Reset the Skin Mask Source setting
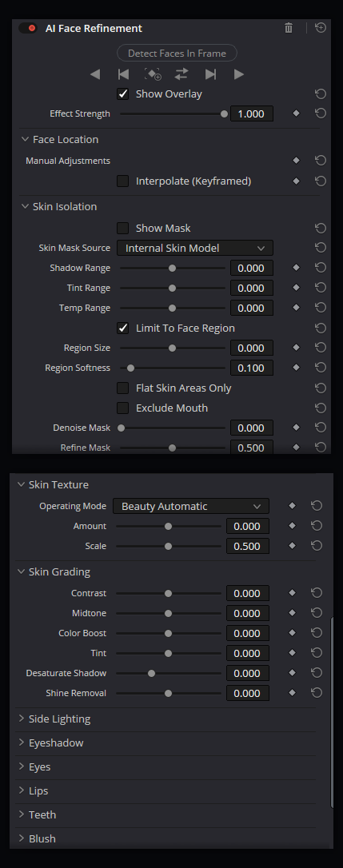 (321, 248)
